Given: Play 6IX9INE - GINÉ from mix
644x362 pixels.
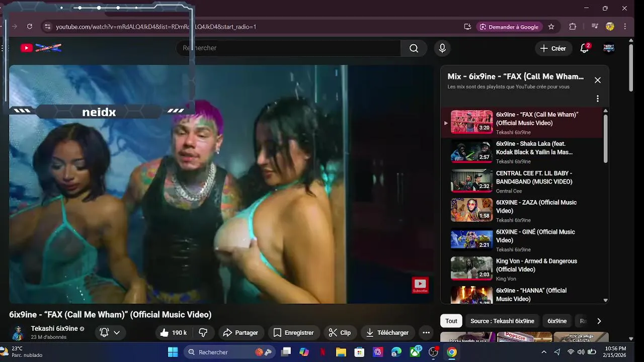Looking at the screenshot, I should point(522,240).
